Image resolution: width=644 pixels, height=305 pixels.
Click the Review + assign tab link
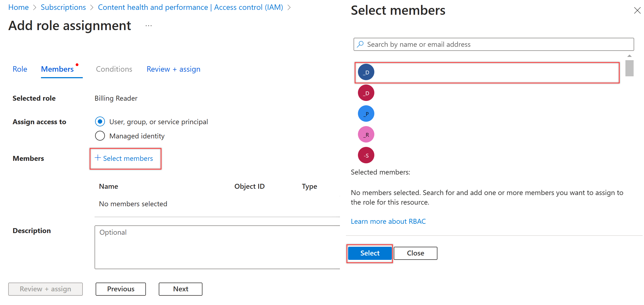click(173, 69)
